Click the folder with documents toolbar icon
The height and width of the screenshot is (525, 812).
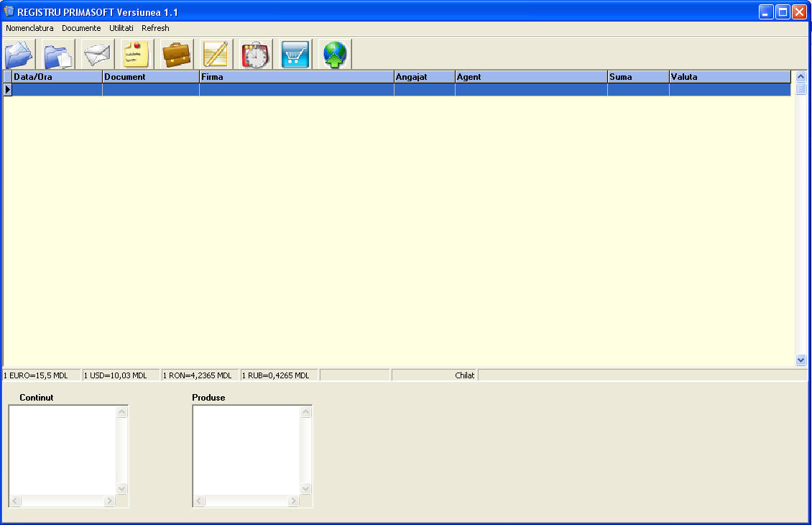coord(58,55)
